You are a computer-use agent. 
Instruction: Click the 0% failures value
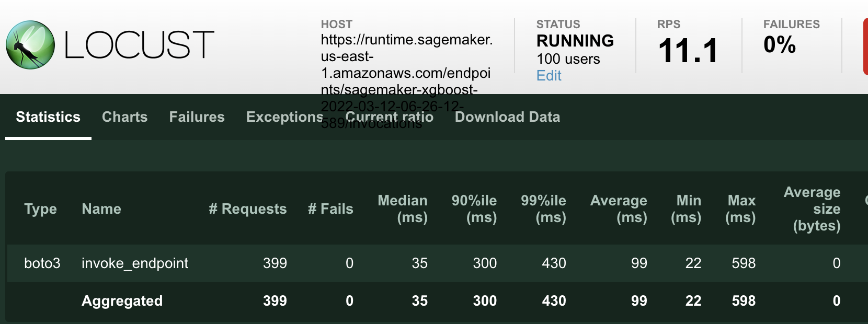[780, 44]
